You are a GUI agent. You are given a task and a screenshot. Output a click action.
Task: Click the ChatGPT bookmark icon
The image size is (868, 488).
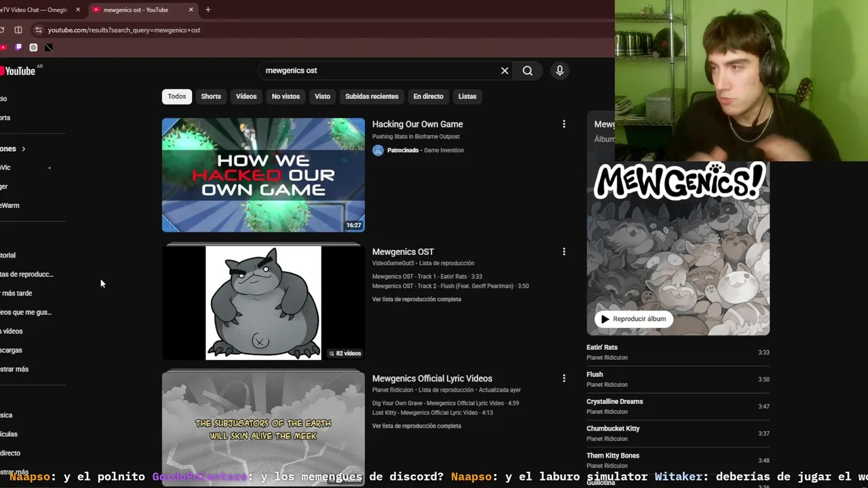(33, 47)
